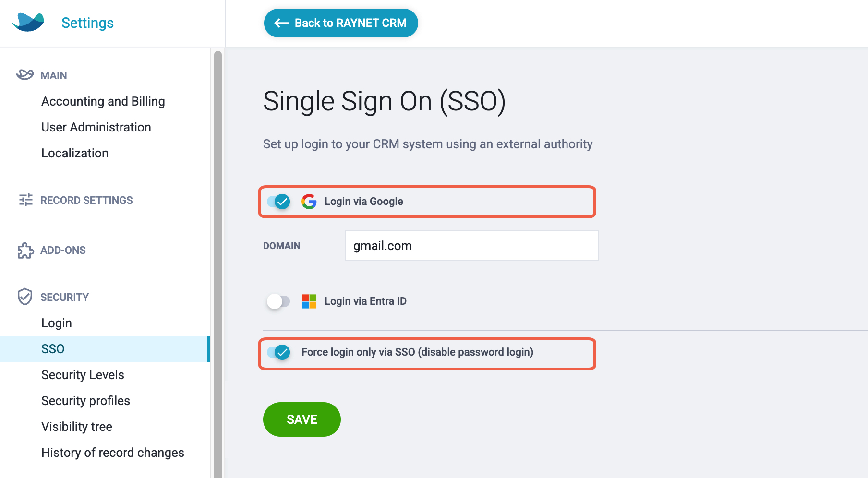Click the Microsoft Entra ID logo
Viewport: 868px width, 478px height.
[x=309, y=301]
